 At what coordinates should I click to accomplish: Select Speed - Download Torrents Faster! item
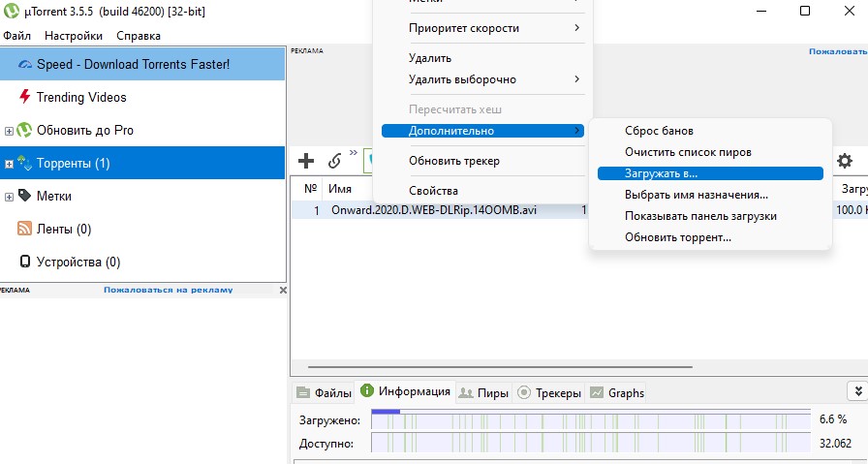click(x=142, y=64)
